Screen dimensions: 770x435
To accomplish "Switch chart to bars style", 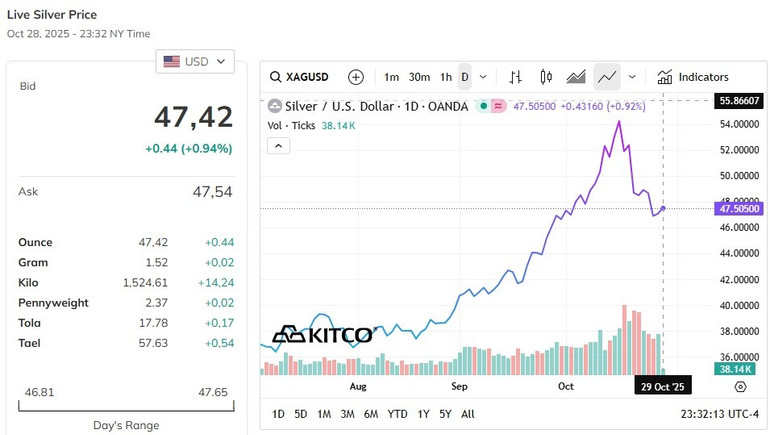I will pyautogui.click(x=516, y=77).
